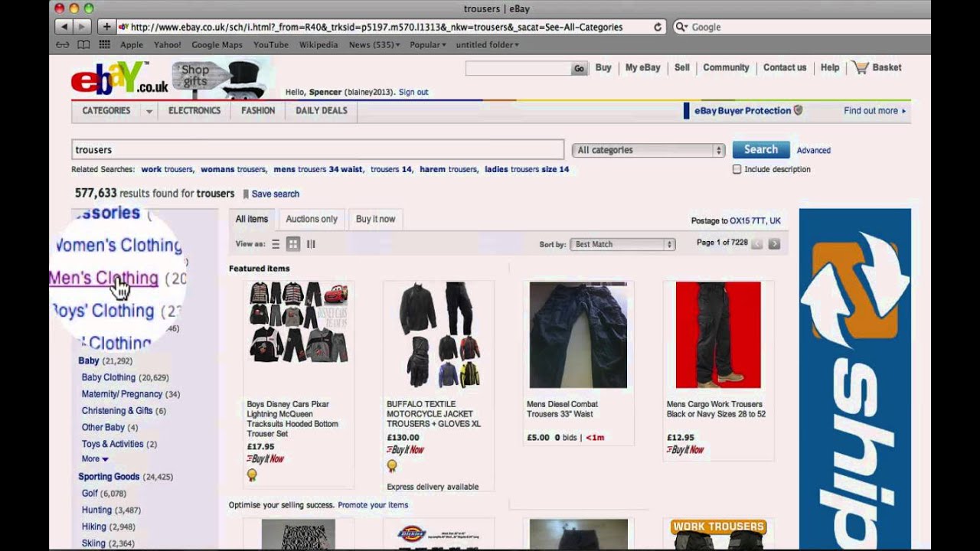The height and width of the screenshot is (551, 980).
Task: Click the Sign out link
Action: pos(413,92)
